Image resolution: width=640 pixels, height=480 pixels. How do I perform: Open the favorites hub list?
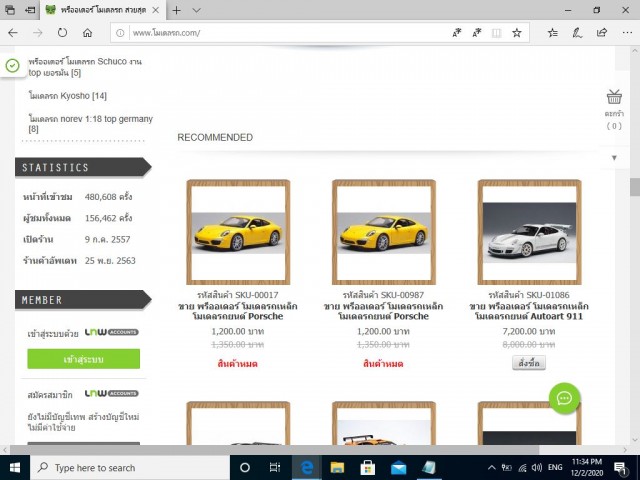click(x=553, y=33)
